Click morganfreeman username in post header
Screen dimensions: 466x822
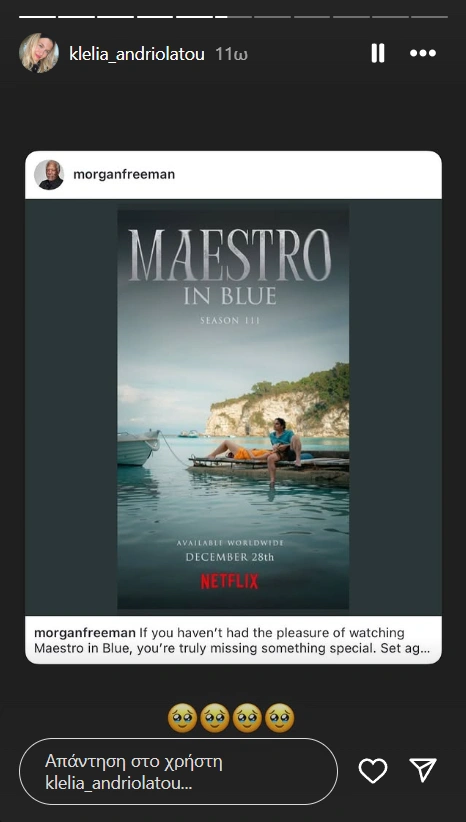pos(124,175)
